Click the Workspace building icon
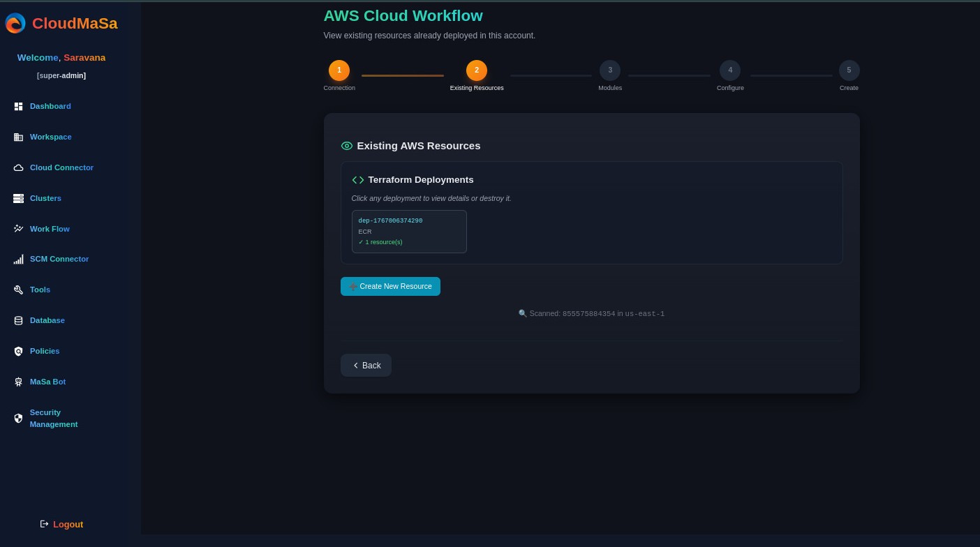Screen dimensions: 980x547 click(x=18, y=137)
